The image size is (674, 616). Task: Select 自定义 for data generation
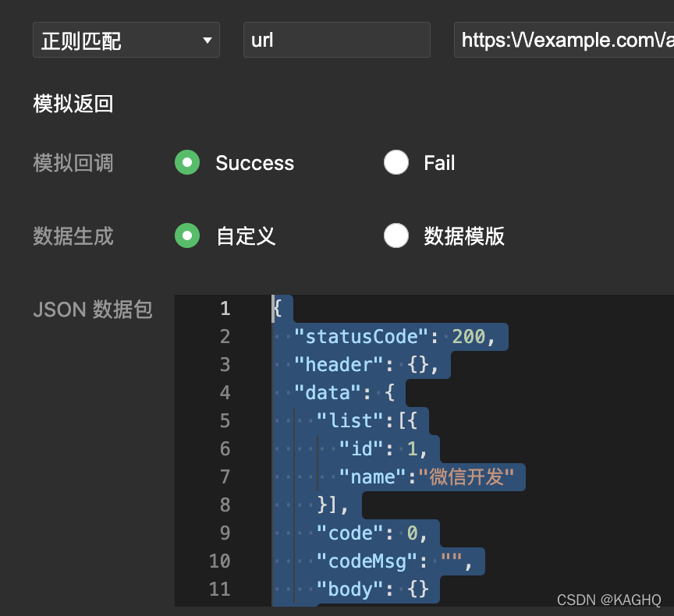(187, 235)
